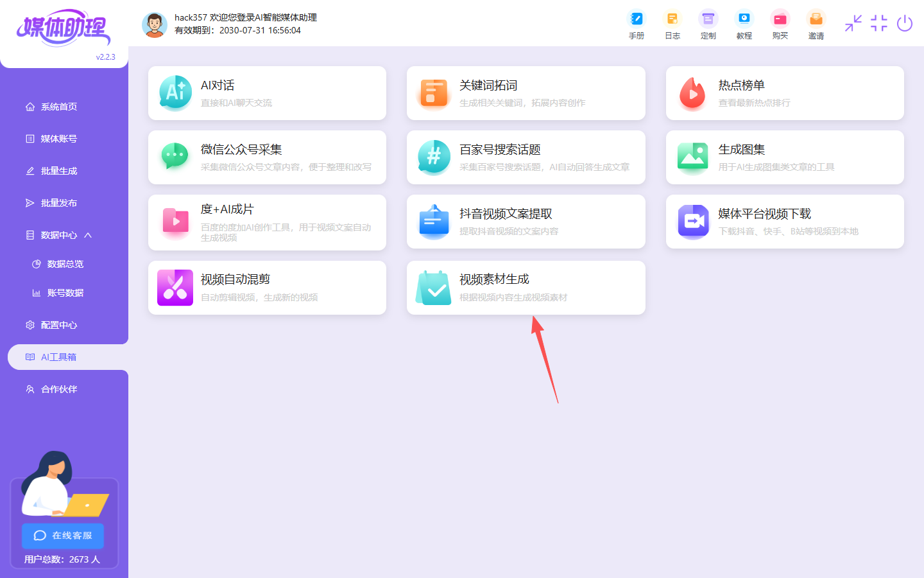Launch the 热点榜单 tool

point(784,93)
